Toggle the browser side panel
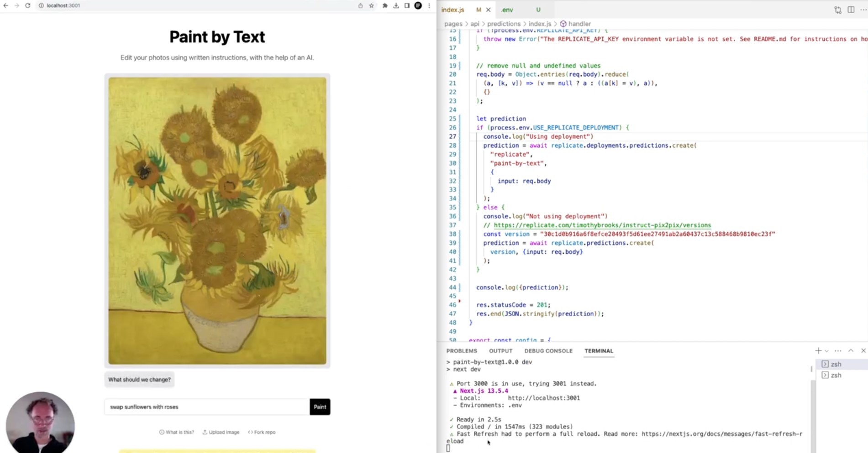This screenshot has height=453, width=868. pos(407,5)
